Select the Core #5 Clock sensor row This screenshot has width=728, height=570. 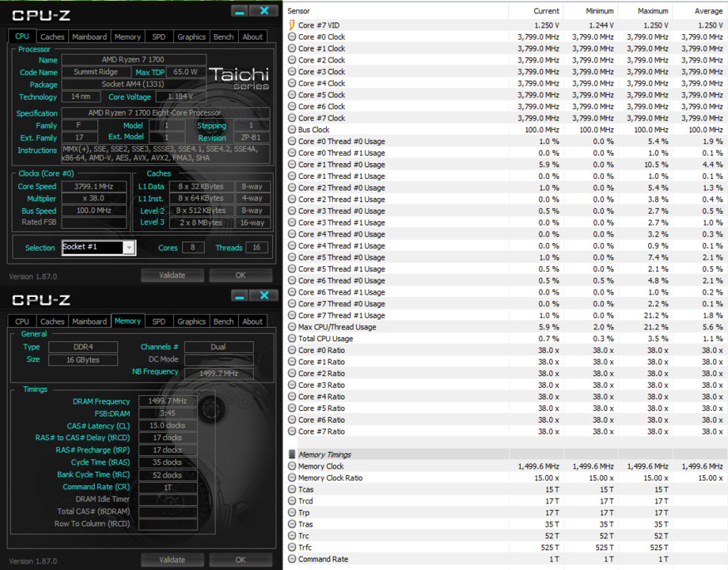[506, 95]
